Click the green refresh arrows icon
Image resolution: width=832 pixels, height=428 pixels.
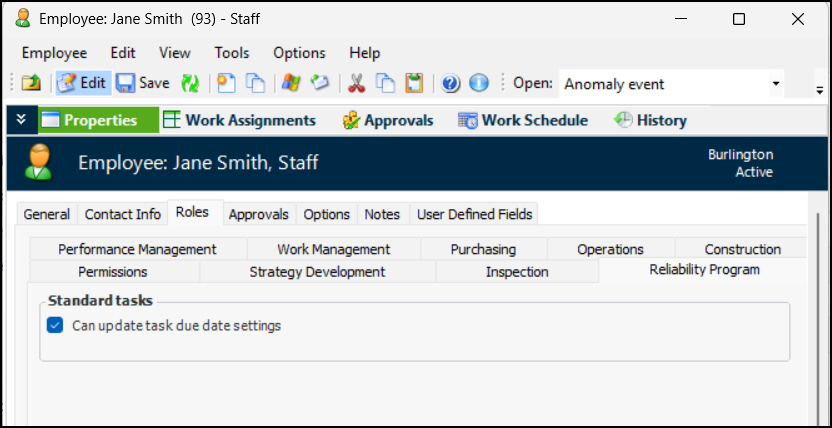pos(190,84)
